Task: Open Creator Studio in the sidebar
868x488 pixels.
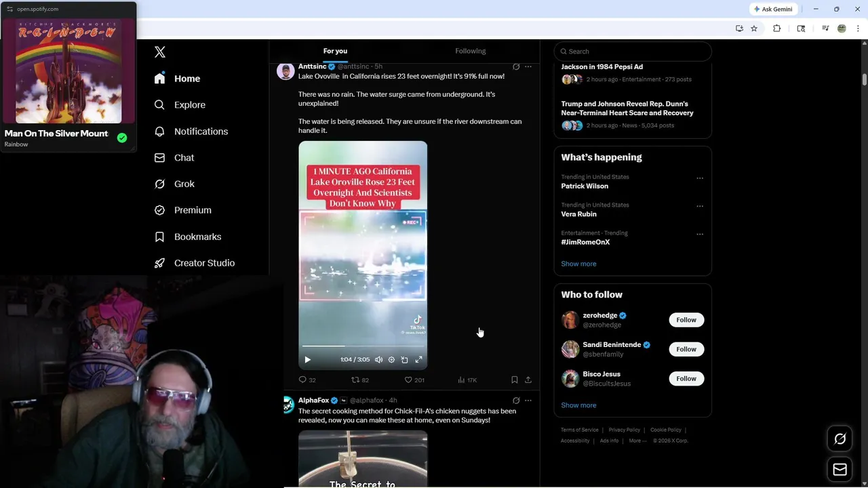Action: click(x=195, y=263)
